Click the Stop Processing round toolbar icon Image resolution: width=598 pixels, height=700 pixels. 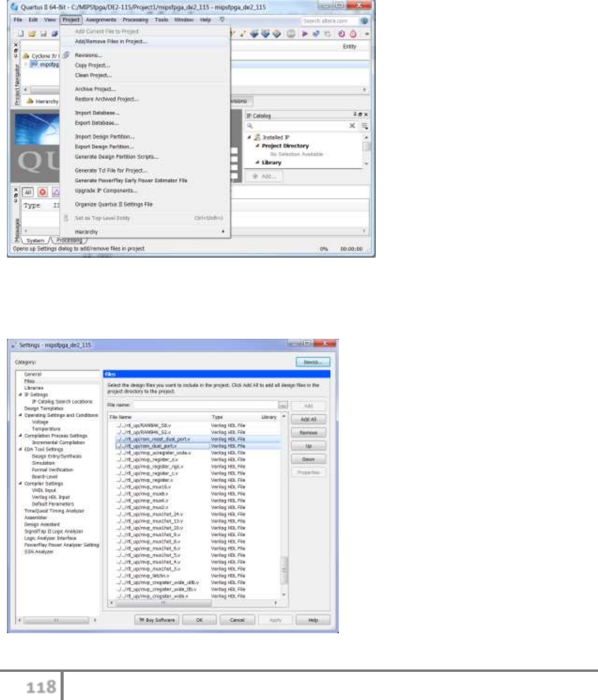(291, 34)
